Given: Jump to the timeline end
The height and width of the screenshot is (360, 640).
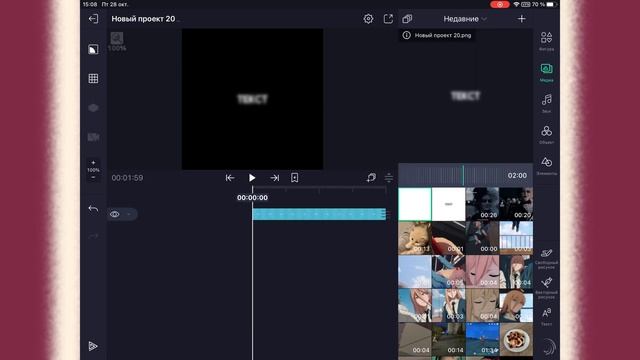Looking at the screenshot, I should pos(275,178).
